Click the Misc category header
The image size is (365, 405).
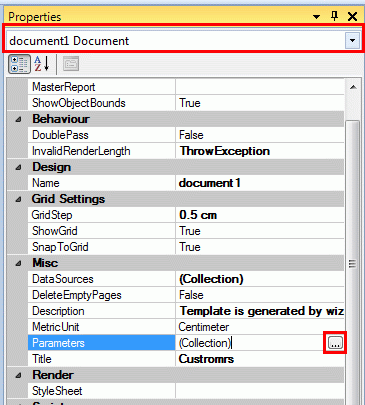pos(45,263)
